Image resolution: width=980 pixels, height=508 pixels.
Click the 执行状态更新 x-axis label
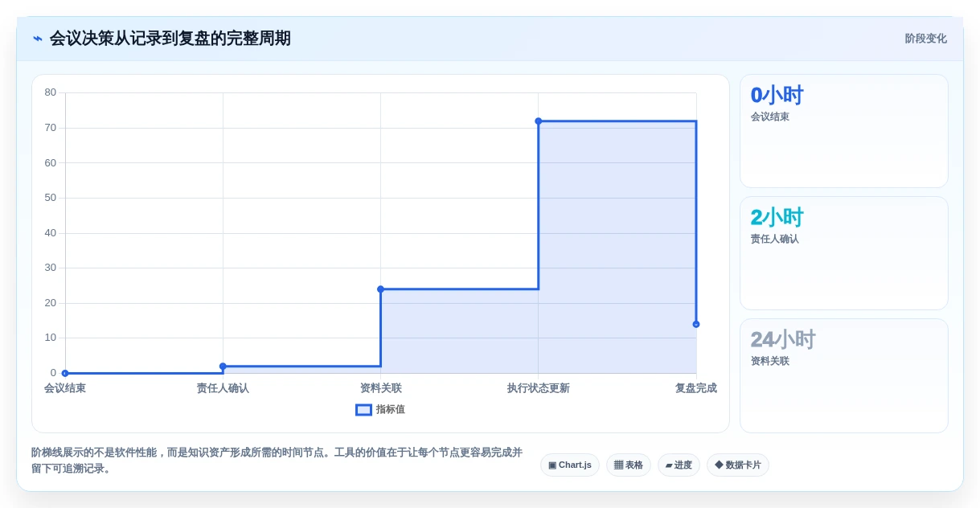click(x=538, y=388)
